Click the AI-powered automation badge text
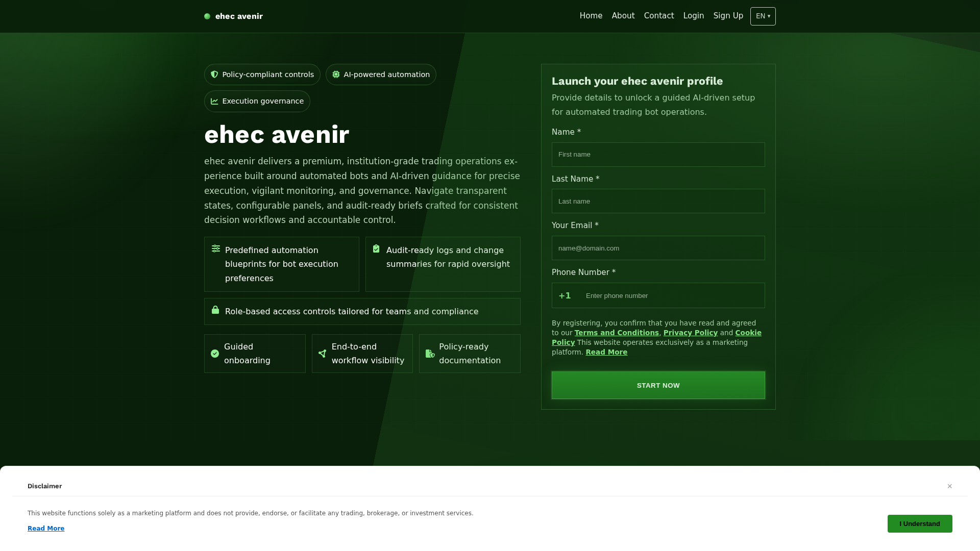980x551 pixels. point(387,74)
